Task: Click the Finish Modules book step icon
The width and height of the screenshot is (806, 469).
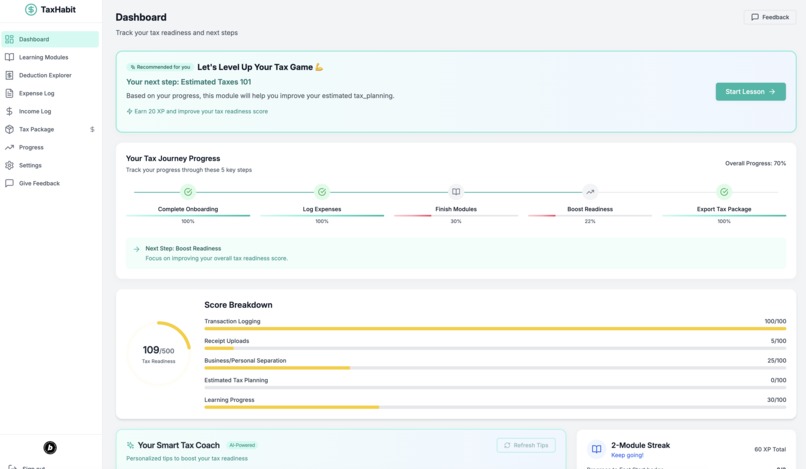Action: click(456, 192)
